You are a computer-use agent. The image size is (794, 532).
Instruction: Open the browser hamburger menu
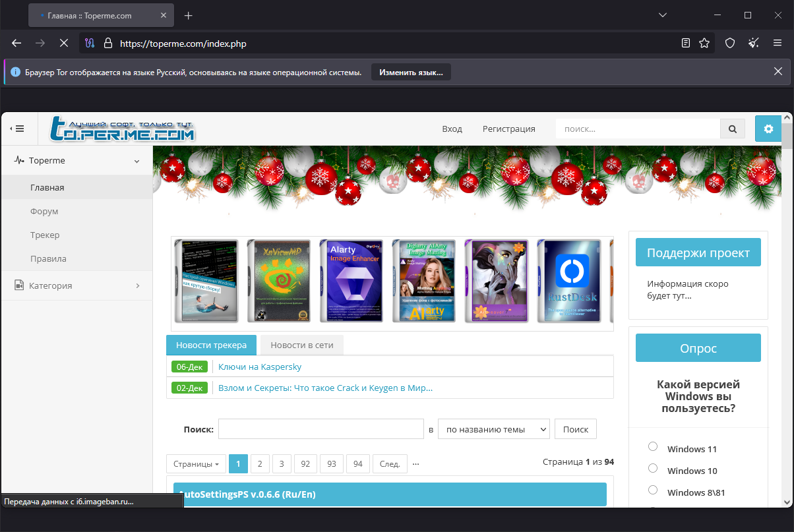pos(778,43)
